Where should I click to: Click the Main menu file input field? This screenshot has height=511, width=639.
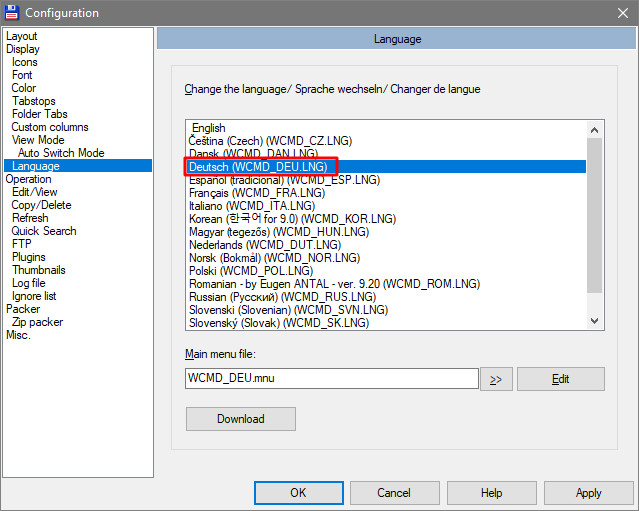(x=332, y=379)
